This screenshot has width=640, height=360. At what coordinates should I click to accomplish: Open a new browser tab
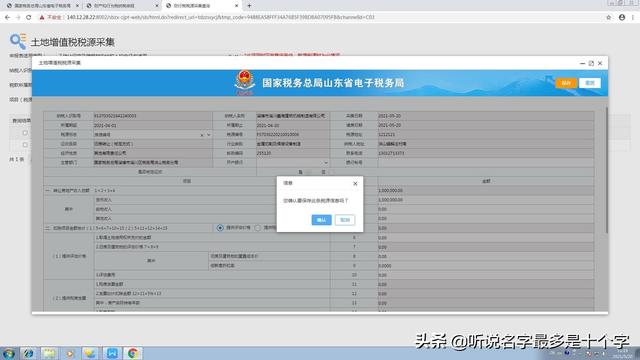tap(249, 6)
